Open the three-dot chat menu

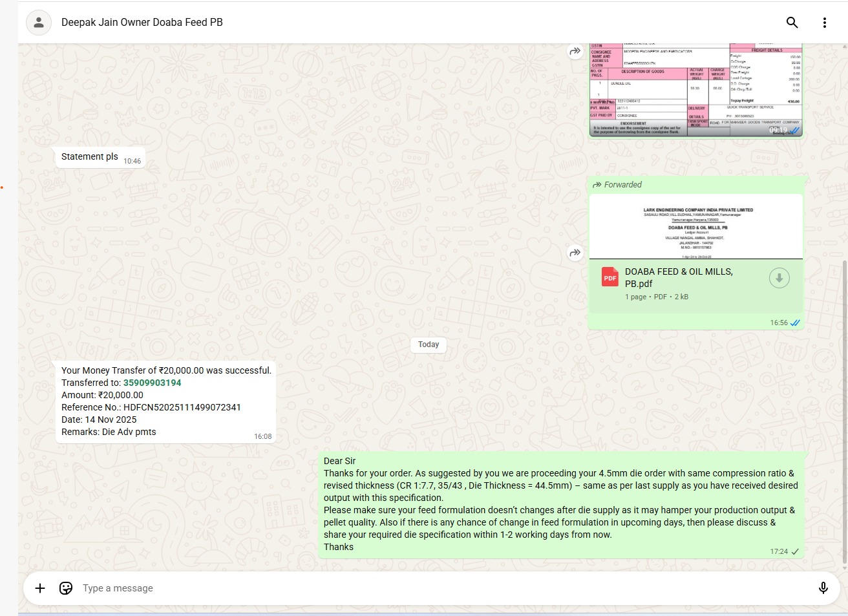(824, 23)
